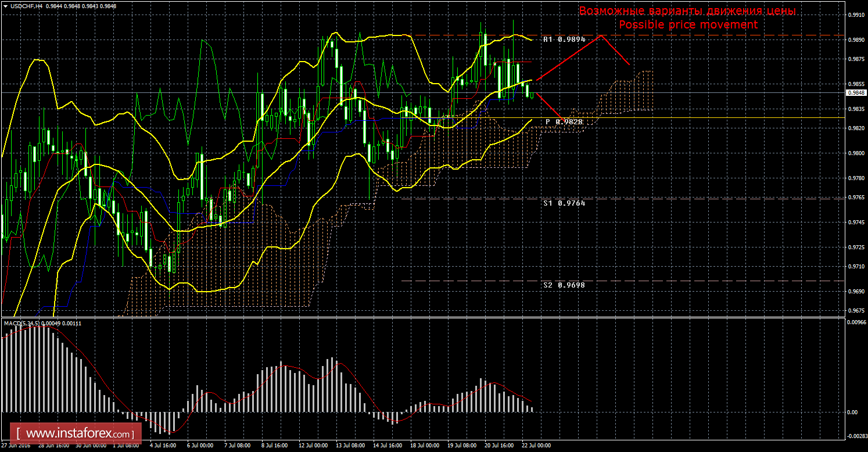Select the S2 0.9698 support label
Screen dimensions: 868x452
point(564,285)
